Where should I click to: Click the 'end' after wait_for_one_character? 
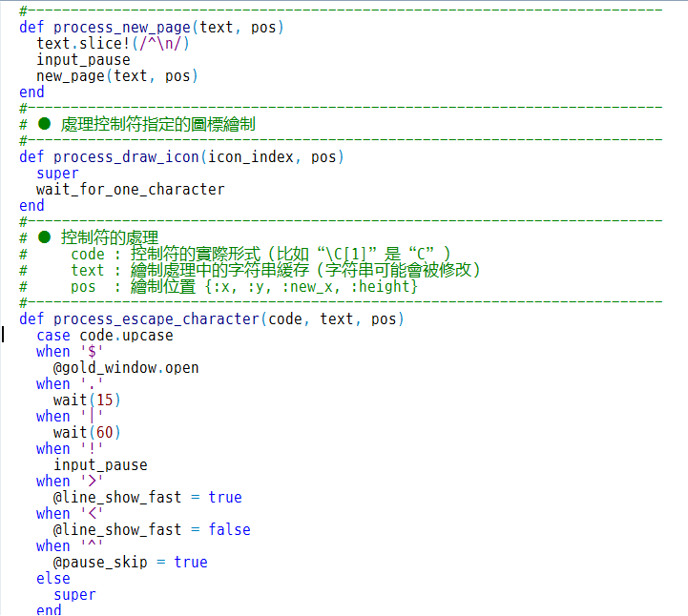[x=31, y=206]
